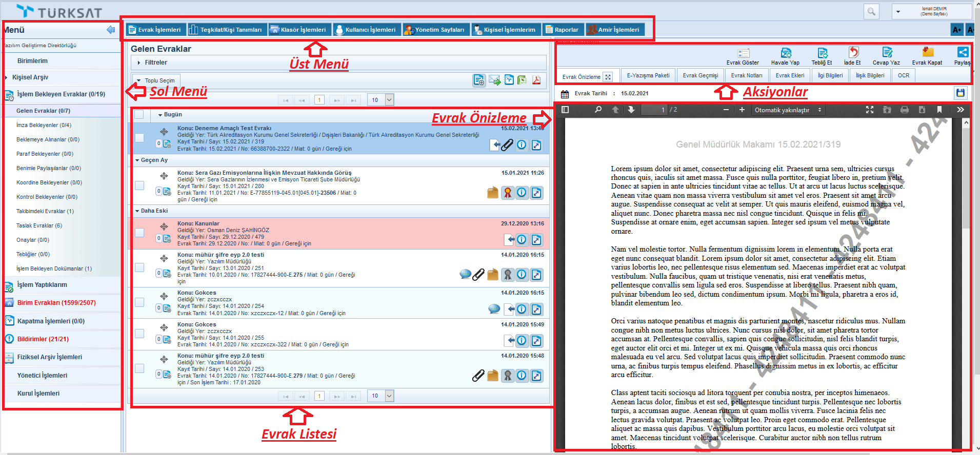Tick checkbox for Deneme Amaçlı Test Evrakı
Viewport: 980px width, 455px height.
coord(139,138)
